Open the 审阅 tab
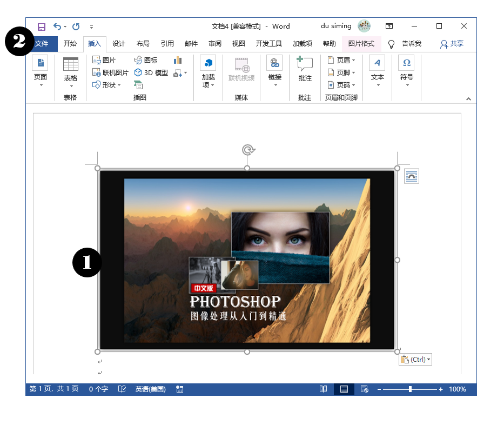This screenshot has width=504, height=425. pos(215,44)
